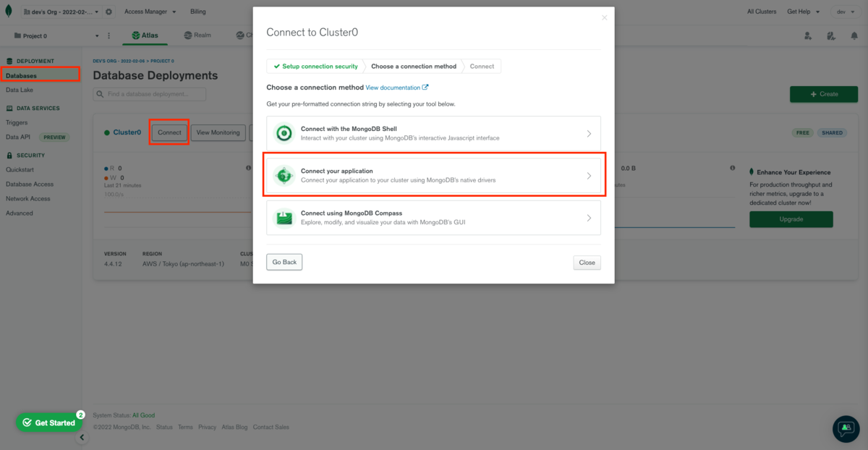The image size is (868, 450).
Task: Click the View Monitoring button
Action: click(218, 132)
